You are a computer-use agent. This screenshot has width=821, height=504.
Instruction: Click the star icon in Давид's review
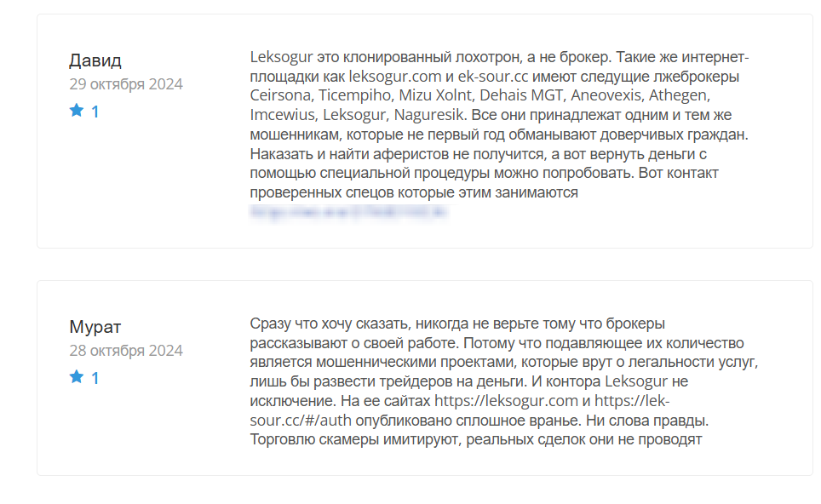[x=77, y=111]
